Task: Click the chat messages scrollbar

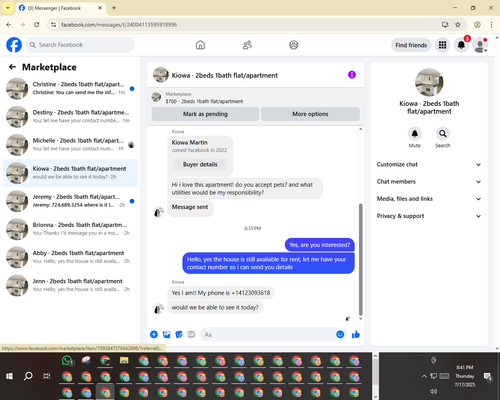Action: (360, 260)
